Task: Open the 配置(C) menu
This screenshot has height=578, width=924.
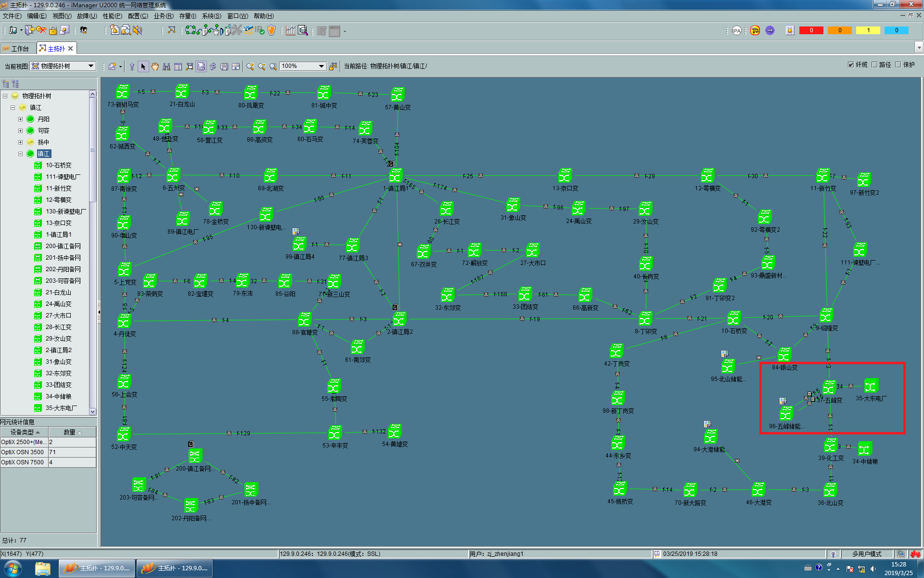Action: [x=138, y=16]
